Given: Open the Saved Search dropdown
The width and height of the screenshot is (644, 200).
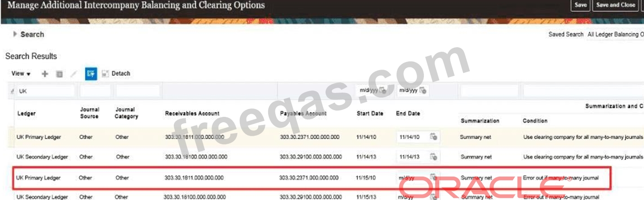Looking at the screenshot, I should (614, 35).
